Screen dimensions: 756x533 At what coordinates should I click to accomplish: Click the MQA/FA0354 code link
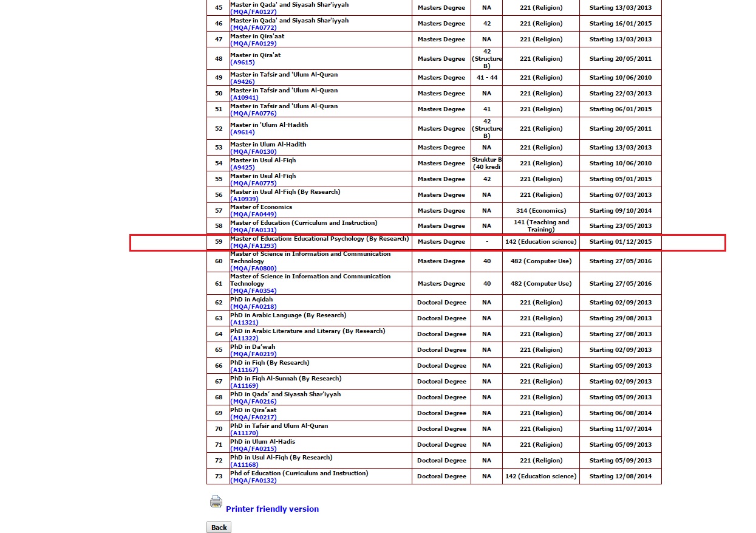(253, 291)
